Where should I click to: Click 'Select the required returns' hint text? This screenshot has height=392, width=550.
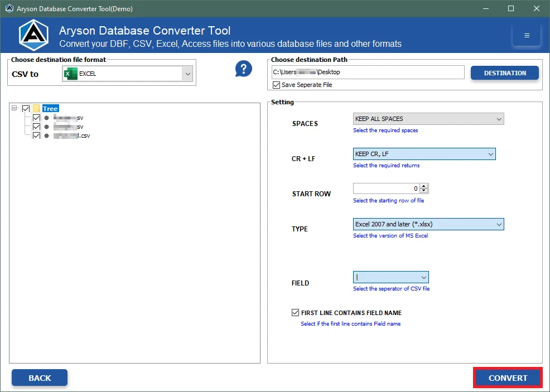[x=386, y=165]
